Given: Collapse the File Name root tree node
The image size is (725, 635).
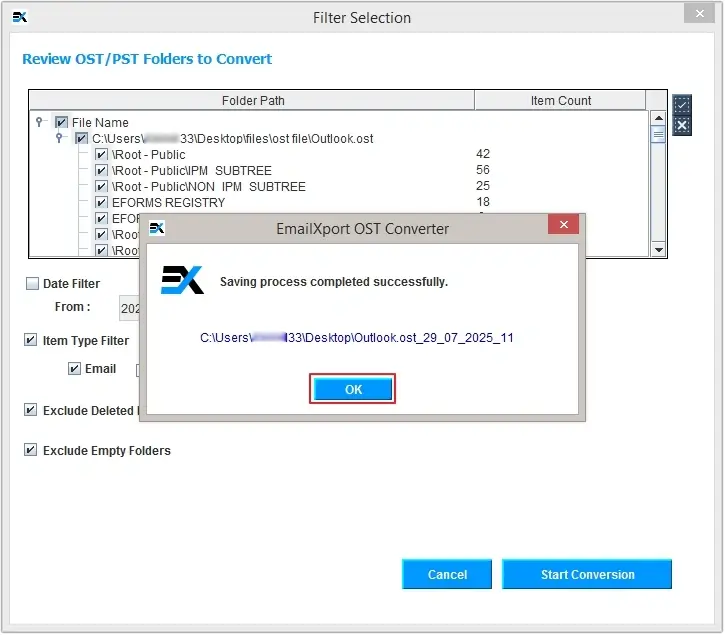Looking at the screenshot, I should (x=40, y=122).
